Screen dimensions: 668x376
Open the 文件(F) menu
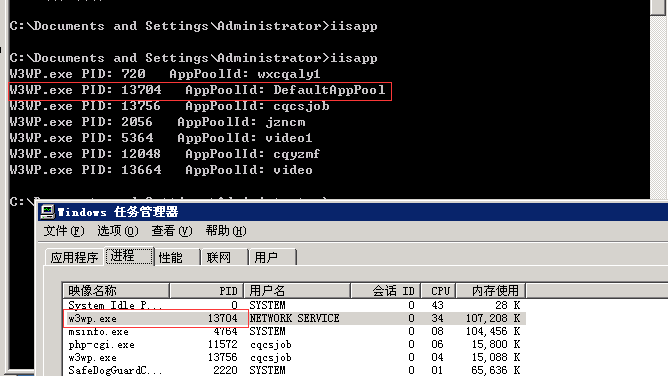[x=64, y=231]
